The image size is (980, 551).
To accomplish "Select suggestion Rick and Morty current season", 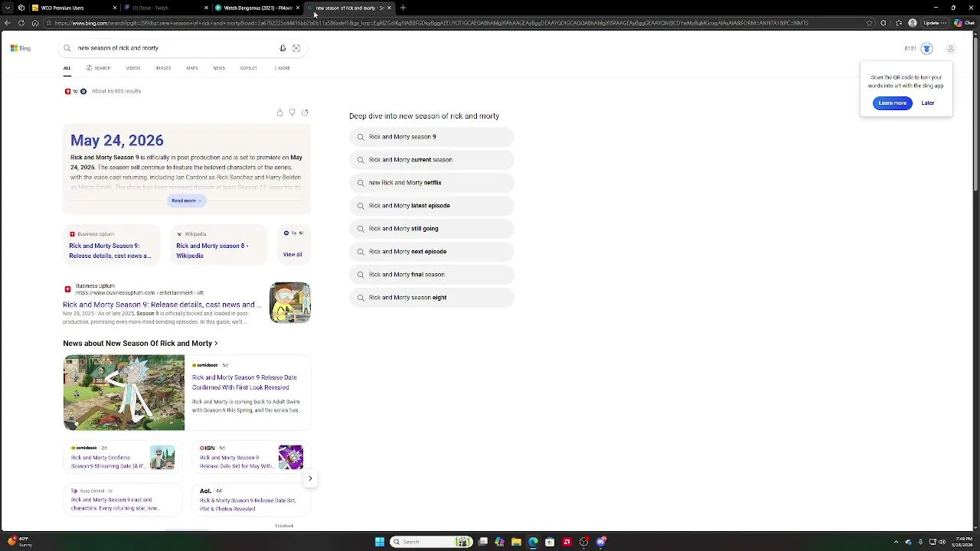I will coord(432,160).
